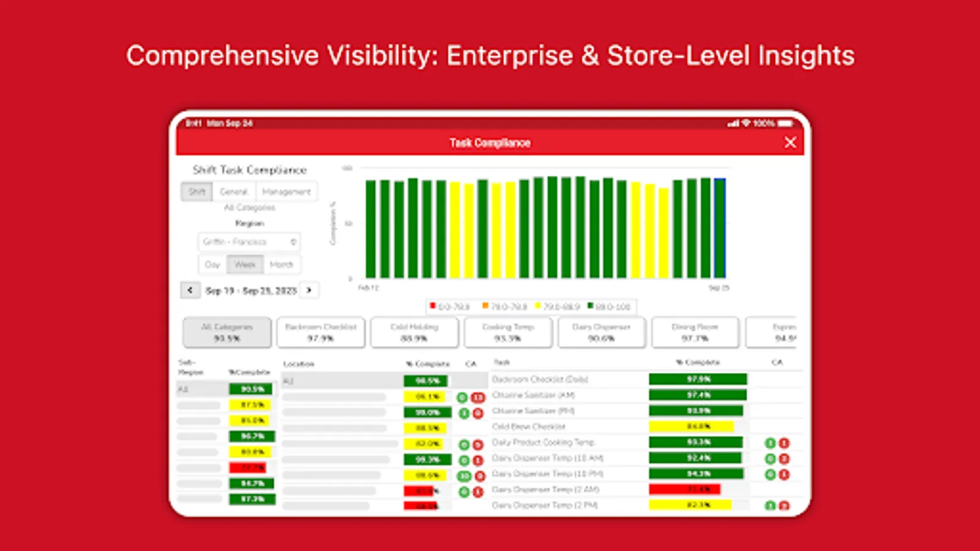Click the battery indicator in status bar
The width and height of the screenshot is (980, 551).
coord(785,123)
